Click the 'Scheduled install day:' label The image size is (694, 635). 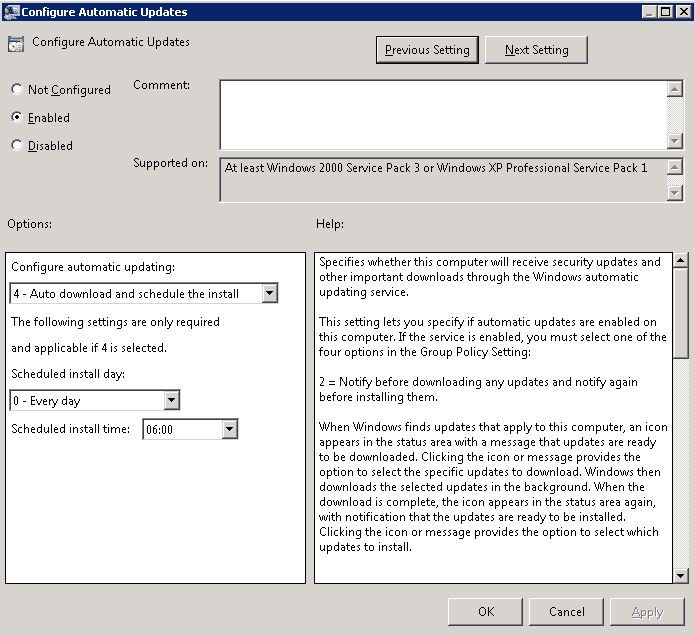(x=68, y=374)
